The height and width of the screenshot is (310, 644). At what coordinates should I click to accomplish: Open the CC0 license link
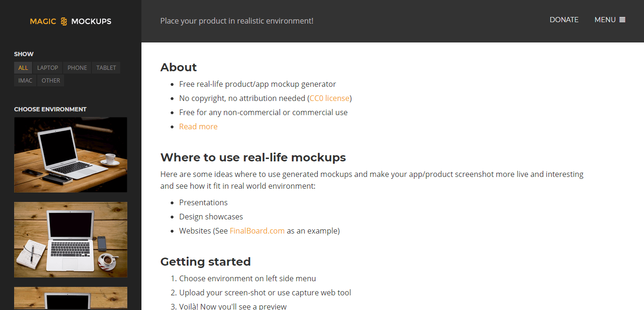pos(330,98)
